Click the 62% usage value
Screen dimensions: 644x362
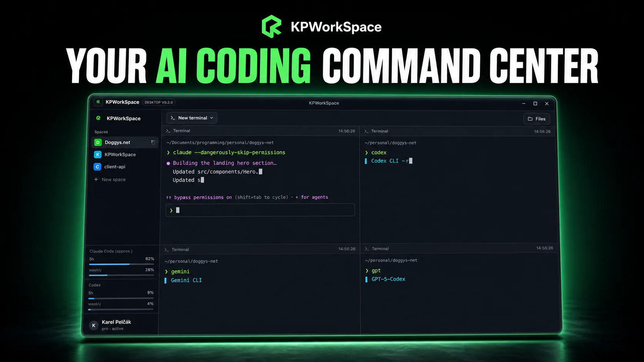pyautogui.click(x=150, y=259)
